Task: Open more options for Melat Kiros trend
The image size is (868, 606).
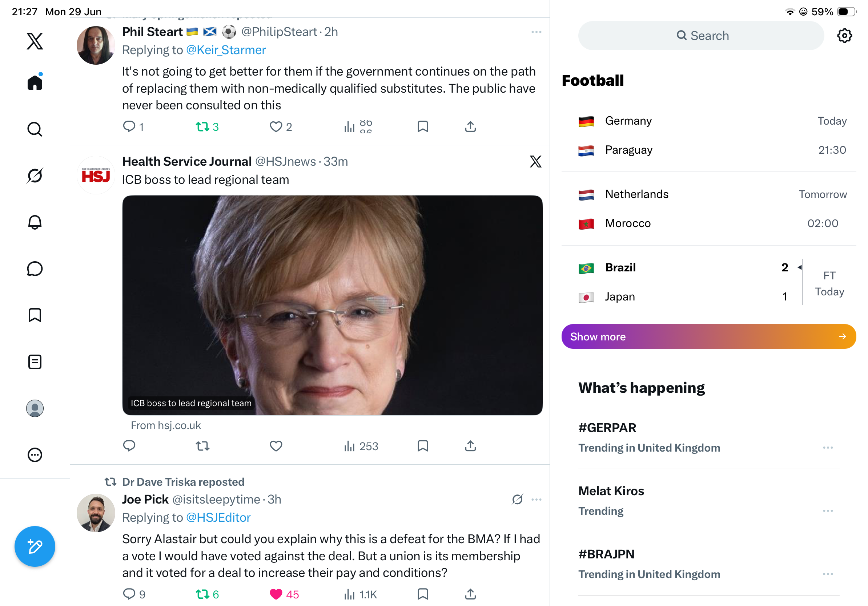Action: click(x=828, y=511)
